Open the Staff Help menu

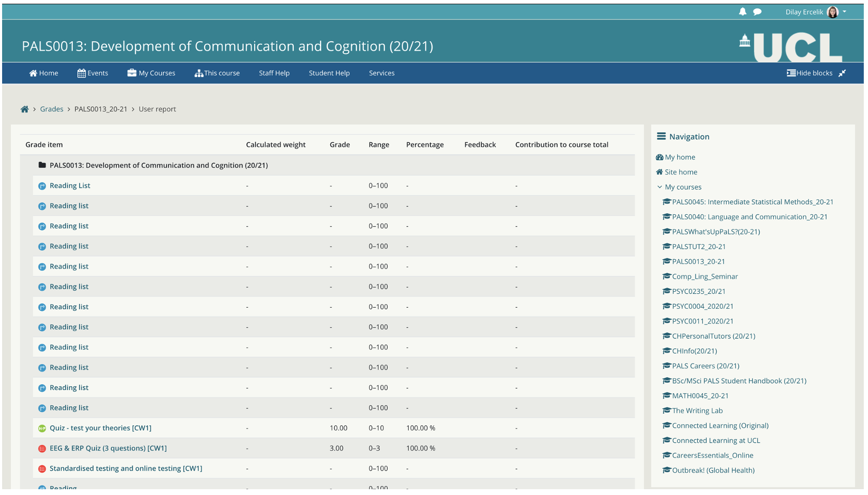click(274, 73)
